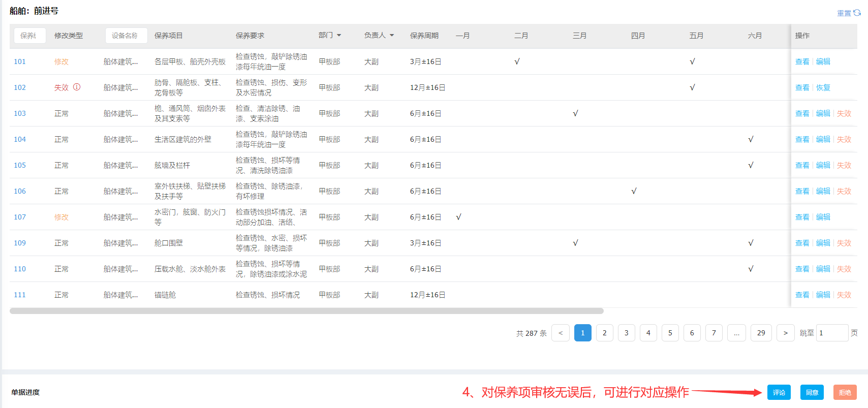868x408 pixels.
Task: Click the 单据进度 section title
Action: click(x=25, y=392)
